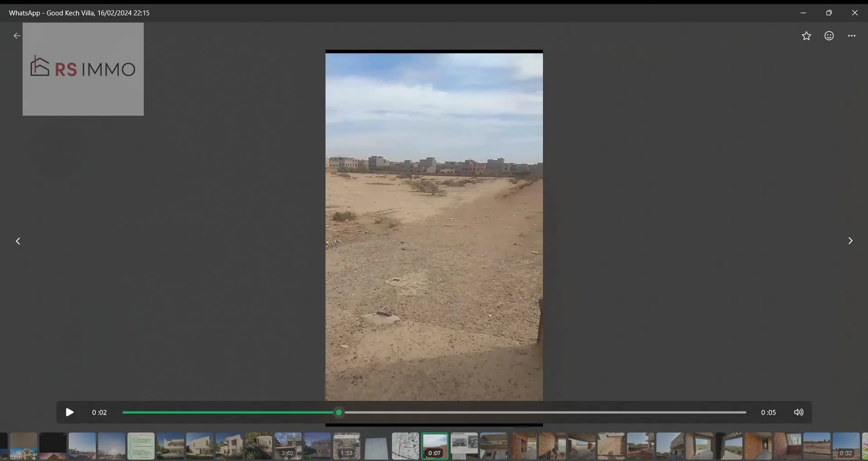This screenshot has width=868, height=461.
Task: Open the 0:32 video thumbnail
Action: [x=846, y=446]
